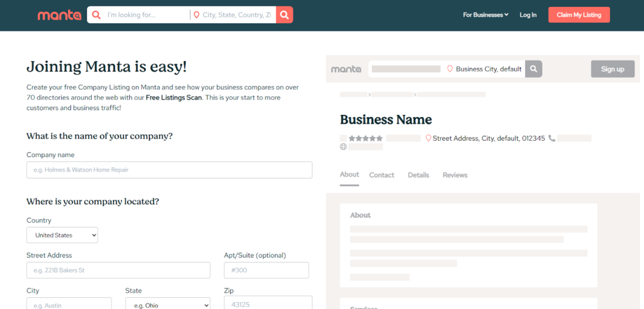
Task: Click What is the name of your company heading
Action: (99, 136)
